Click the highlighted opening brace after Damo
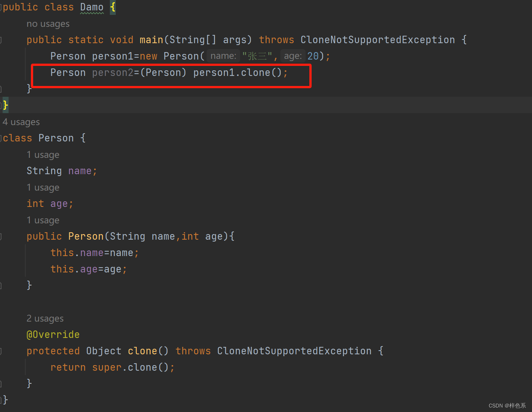 click(113, 7)
